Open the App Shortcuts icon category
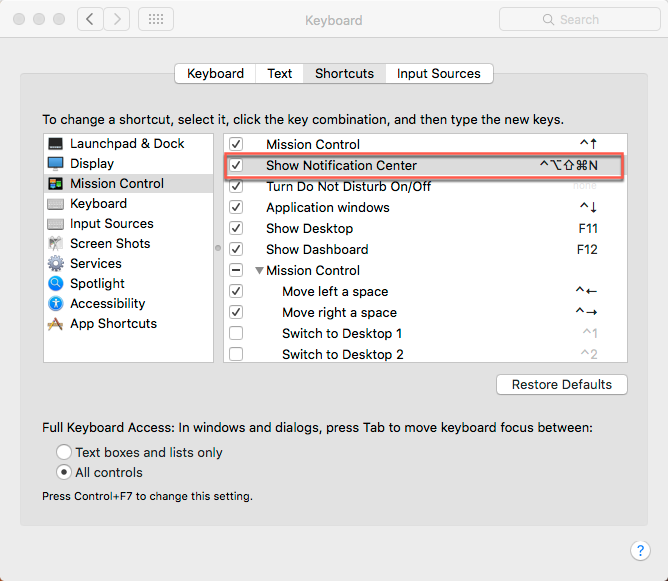 tap(55, 324)
